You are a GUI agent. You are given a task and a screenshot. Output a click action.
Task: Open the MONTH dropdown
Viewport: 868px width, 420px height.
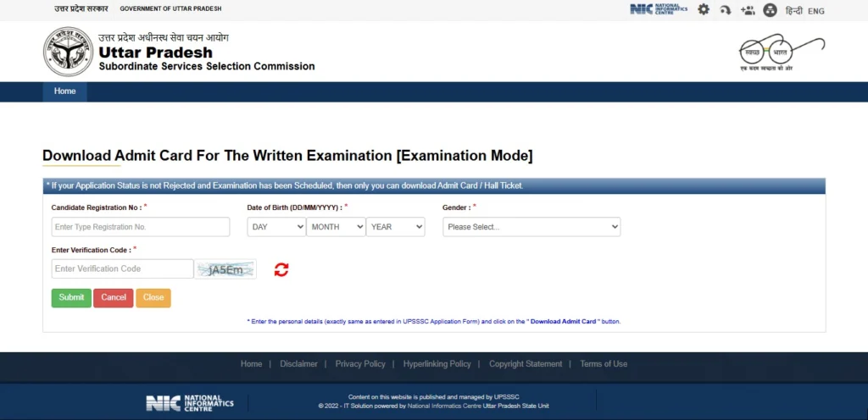(336, 227)
